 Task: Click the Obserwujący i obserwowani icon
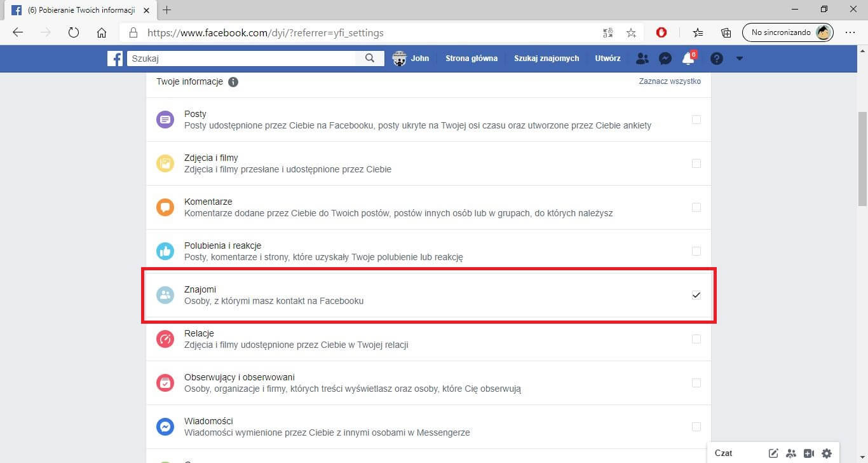tap(165, 383)
